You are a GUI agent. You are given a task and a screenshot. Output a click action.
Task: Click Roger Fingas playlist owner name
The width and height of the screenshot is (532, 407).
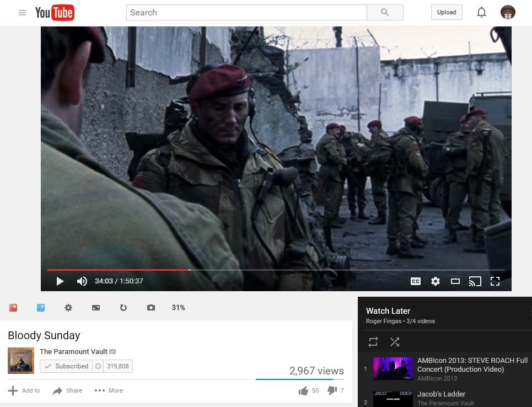point(383,321)
